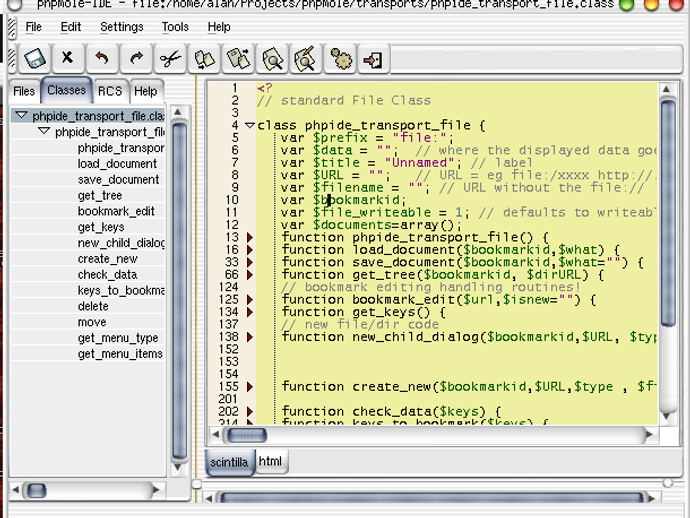The image size is (690, 518).
Task: Click the editor horizontal scrollbar thumb
Action: [246, 435]
